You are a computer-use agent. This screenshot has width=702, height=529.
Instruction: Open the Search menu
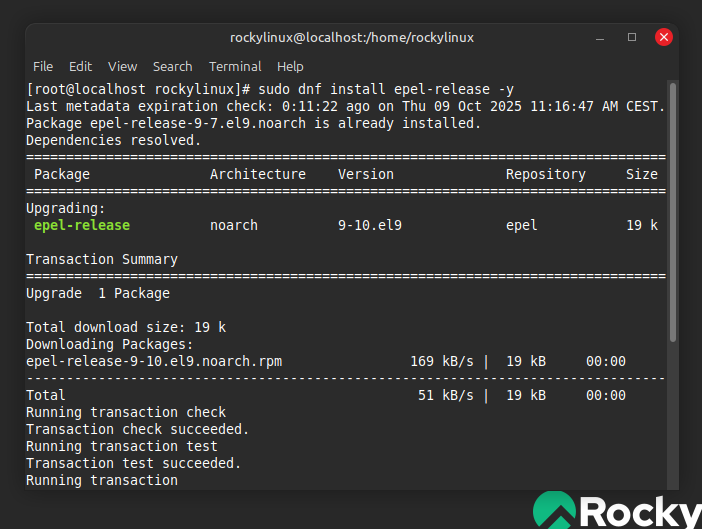[172, 66]
